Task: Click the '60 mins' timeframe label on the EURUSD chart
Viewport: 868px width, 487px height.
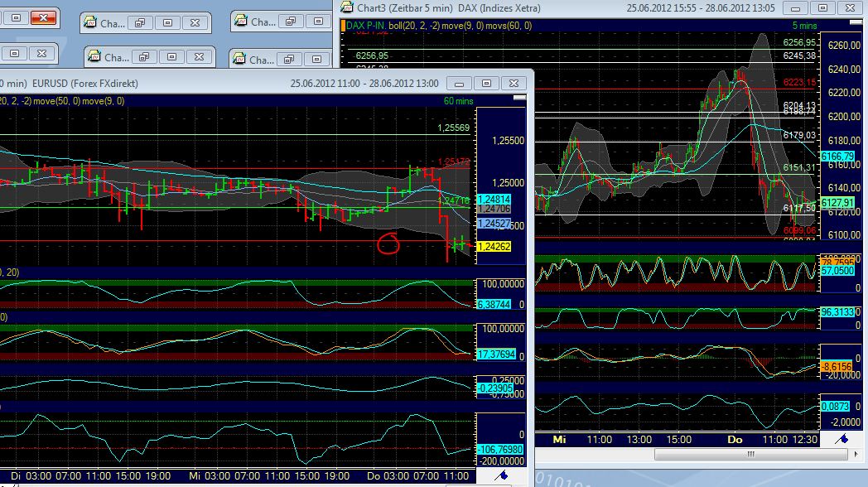Action: coord(458,101)
